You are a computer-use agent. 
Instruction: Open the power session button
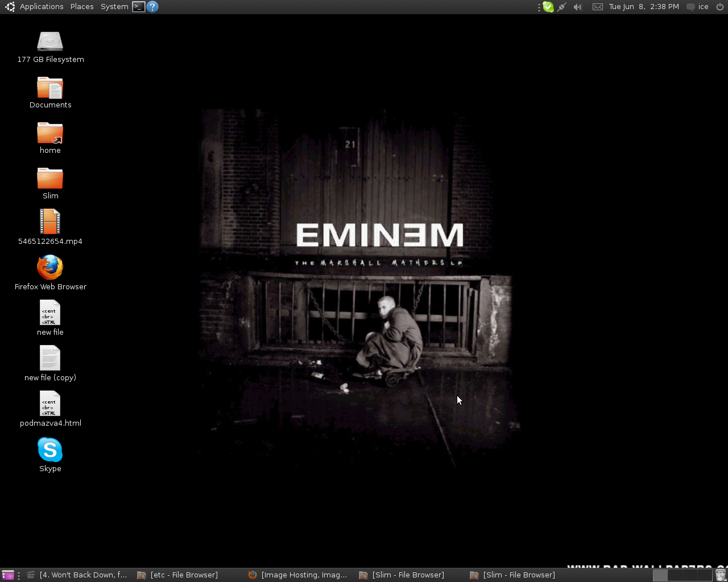(x=720, y=7)
